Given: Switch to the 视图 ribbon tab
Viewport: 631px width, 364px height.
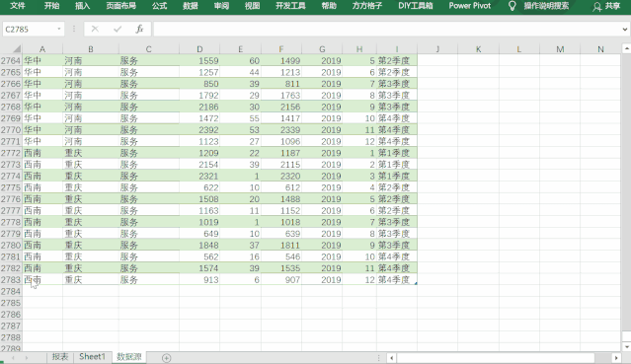Looking at the screenshot, I should [253, 6].
